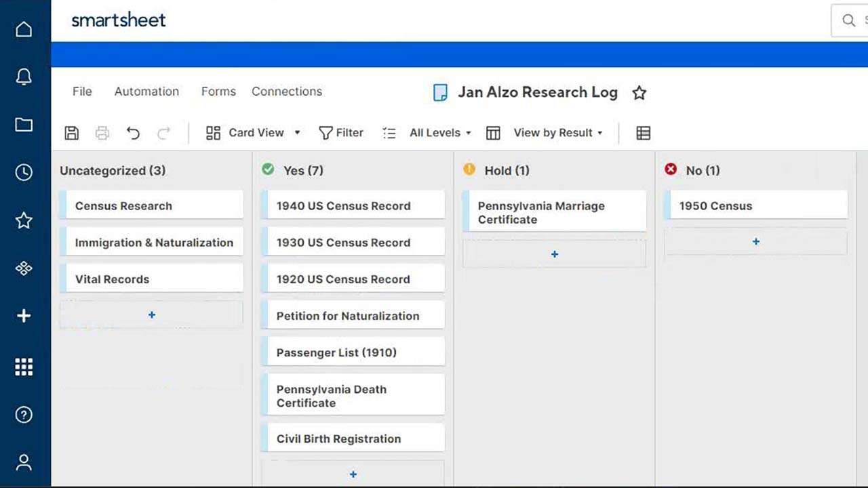The width and height of the screenshot is (868, 488).
Task: Open the Forms menu
Action: coord(218,91)
